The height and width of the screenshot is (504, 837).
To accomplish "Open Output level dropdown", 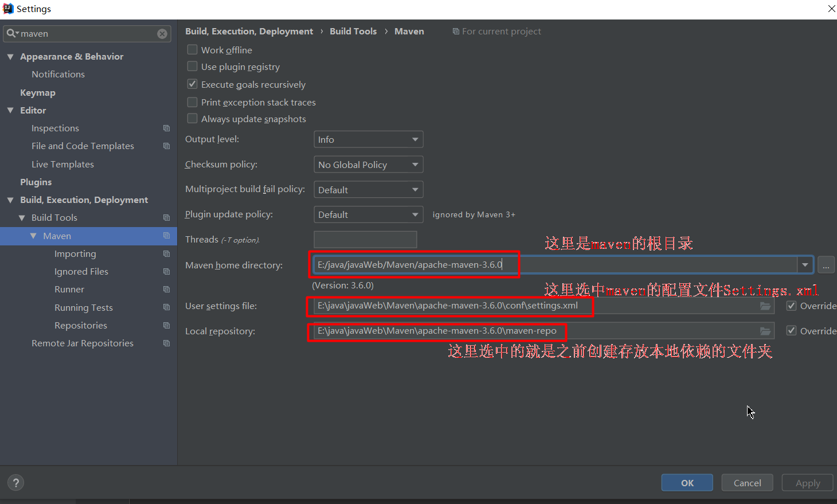I will 369,139.
